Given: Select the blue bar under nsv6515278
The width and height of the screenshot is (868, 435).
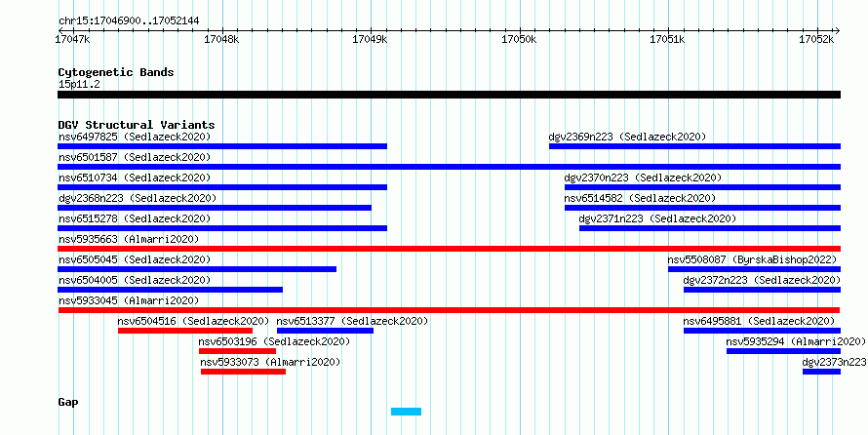Looking at the screenshot, I should (x=222, y=228).
